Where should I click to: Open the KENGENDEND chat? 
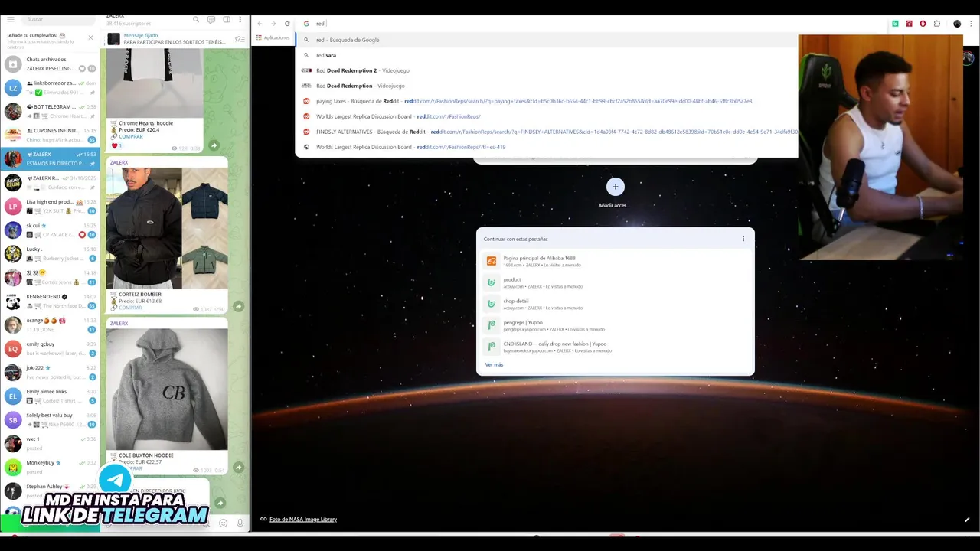pos(50,301)
